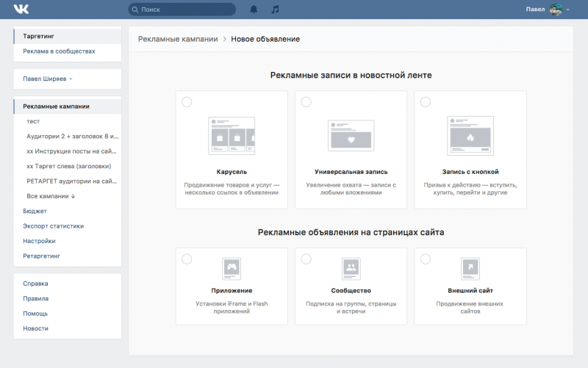This screenshot has width=588, height=368.
Task: Open the тест campaign
Action: [33, 121]
